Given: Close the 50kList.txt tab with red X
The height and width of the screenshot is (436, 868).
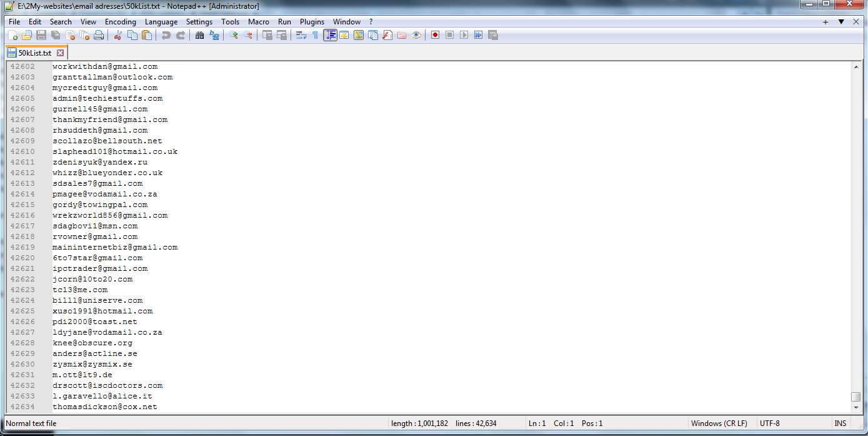Looking at the screenshot, I should click(61, 53).
